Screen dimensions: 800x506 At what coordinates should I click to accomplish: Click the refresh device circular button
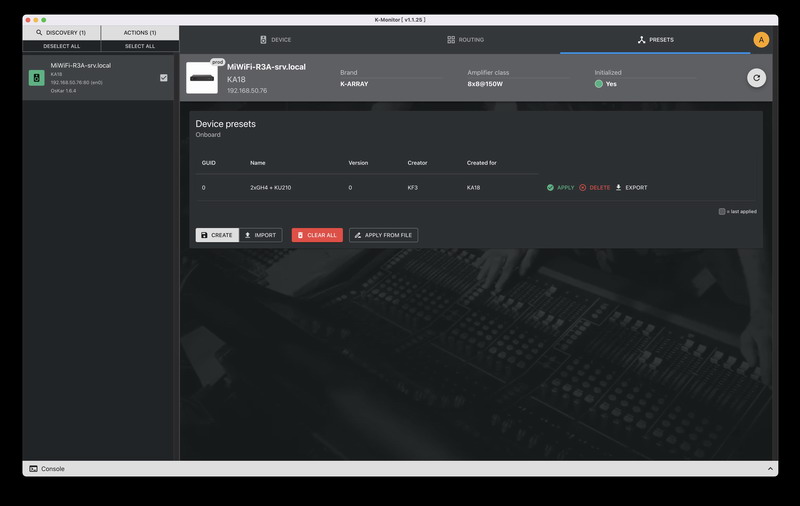click(756, 78)
